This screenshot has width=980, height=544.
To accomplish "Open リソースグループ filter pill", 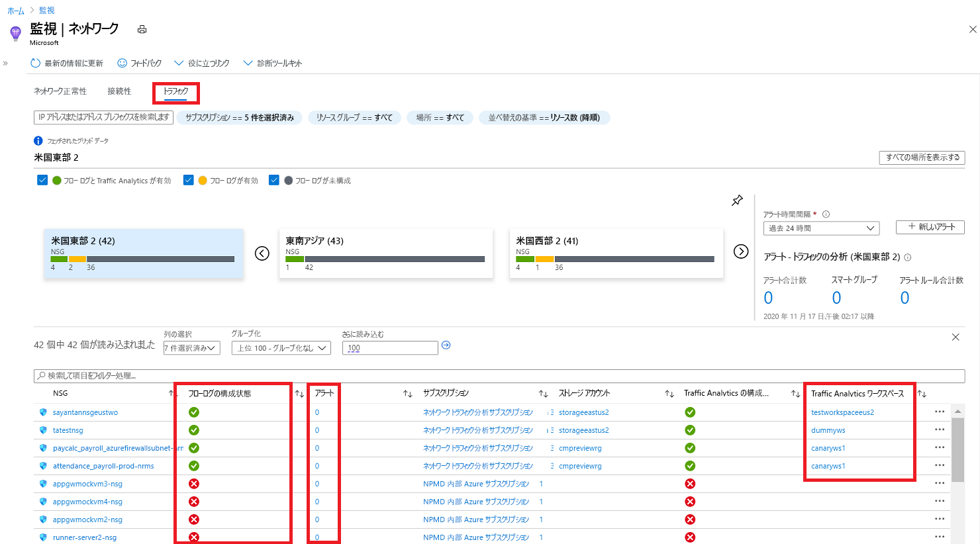I will [x=354, y=118].
